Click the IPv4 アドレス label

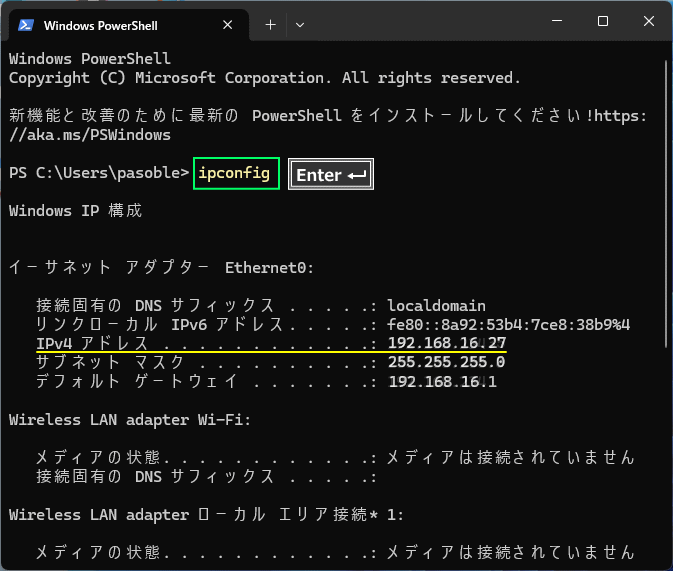coord(92,343)
